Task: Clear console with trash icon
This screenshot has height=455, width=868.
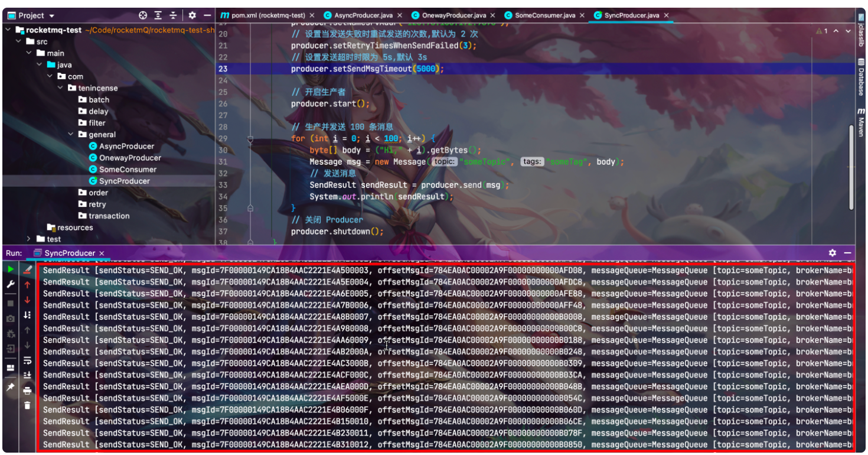Action: [x=27, y=405]
